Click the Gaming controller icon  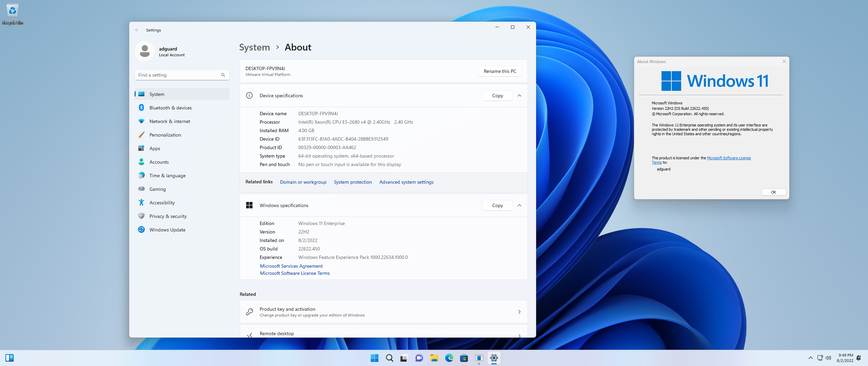pos(141,189)
